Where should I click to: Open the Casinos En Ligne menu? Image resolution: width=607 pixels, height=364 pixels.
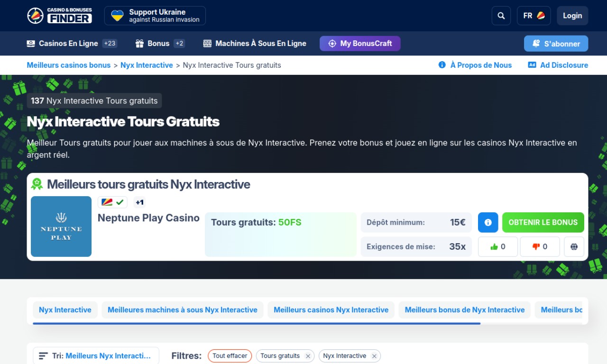(x=68, y=43)
